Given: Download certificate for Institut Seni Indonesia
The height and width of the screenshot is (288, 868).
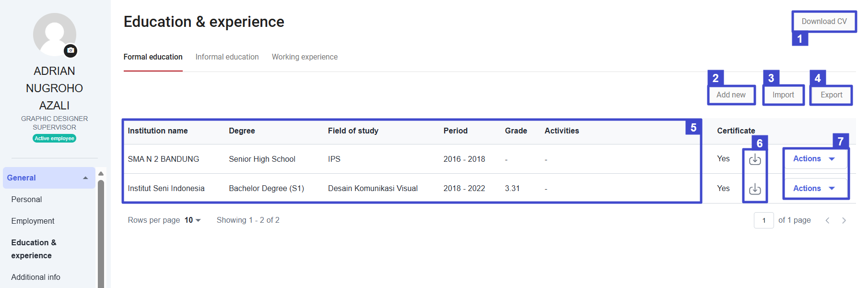Looking at the screenshot, I should point(755,189).
